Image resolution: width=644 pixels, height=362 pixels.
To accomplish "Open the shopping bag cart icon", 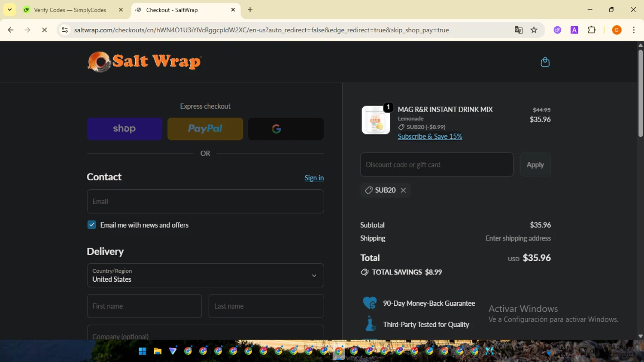I will [545, 62].
